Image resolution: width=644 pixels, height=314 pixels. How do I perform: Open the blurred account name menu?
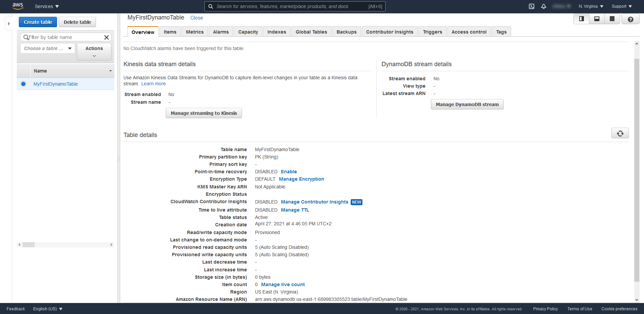pyautogui.click(x=562, y=6)
